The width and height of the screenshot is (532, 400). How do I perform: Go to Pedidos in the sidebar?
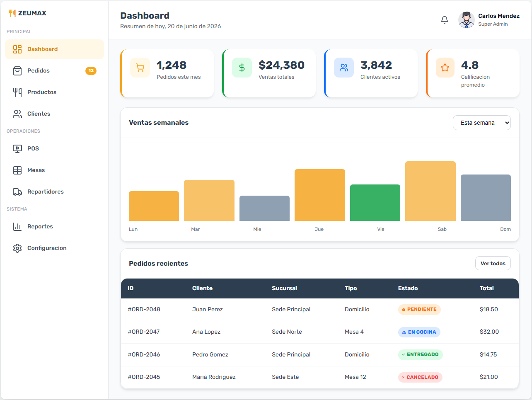(54, 71)
